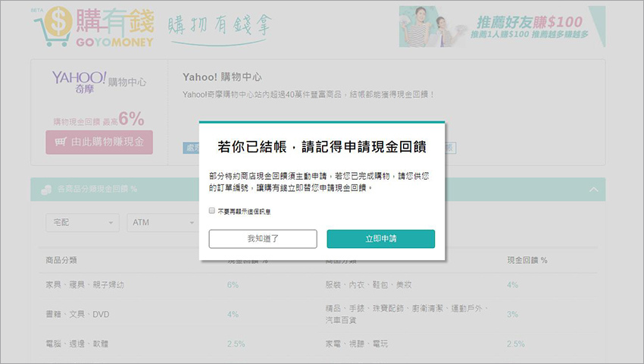Click the GOYOMONEY shopping cart logo
The height and width of the screenshot is (364, 644).
(x=95, y=27)
